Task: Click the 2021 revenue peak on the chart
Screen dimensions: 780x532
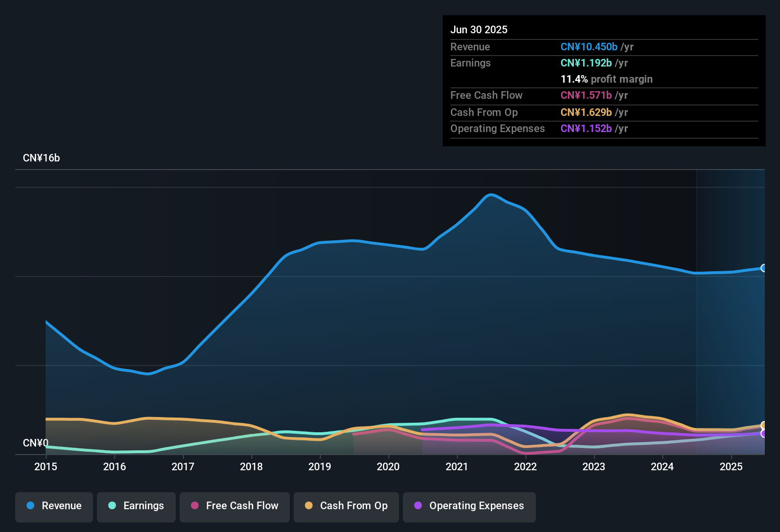Action: [x=490, y=195]
